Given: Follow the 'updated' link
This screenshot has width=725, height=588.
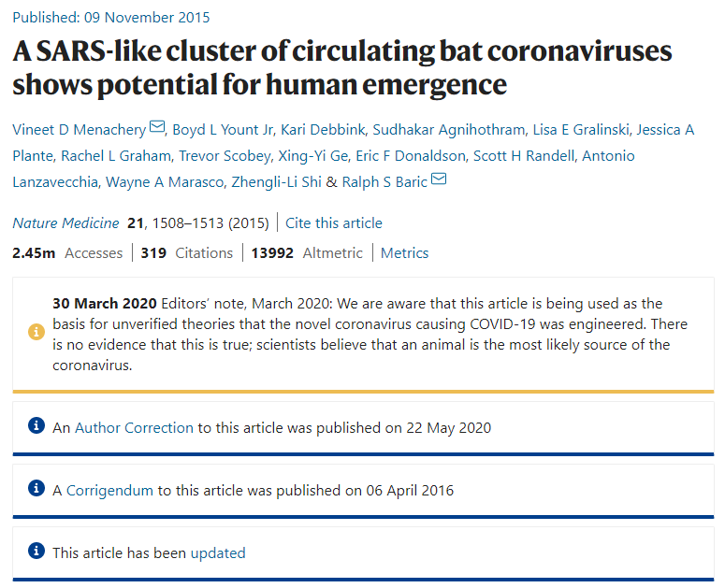Looking at the screenshot, I should pos(218,552).
